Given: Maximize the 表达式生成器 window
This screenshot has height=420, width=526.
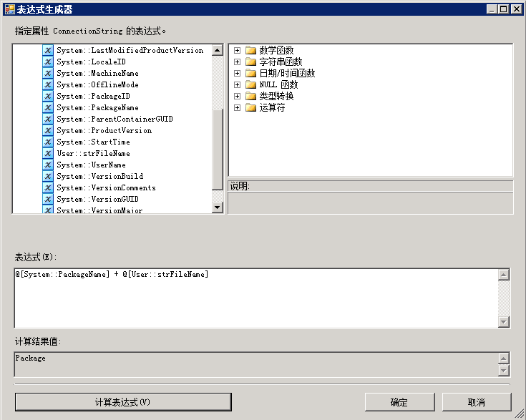Looking at the screenshot, I should pos(504,9).
